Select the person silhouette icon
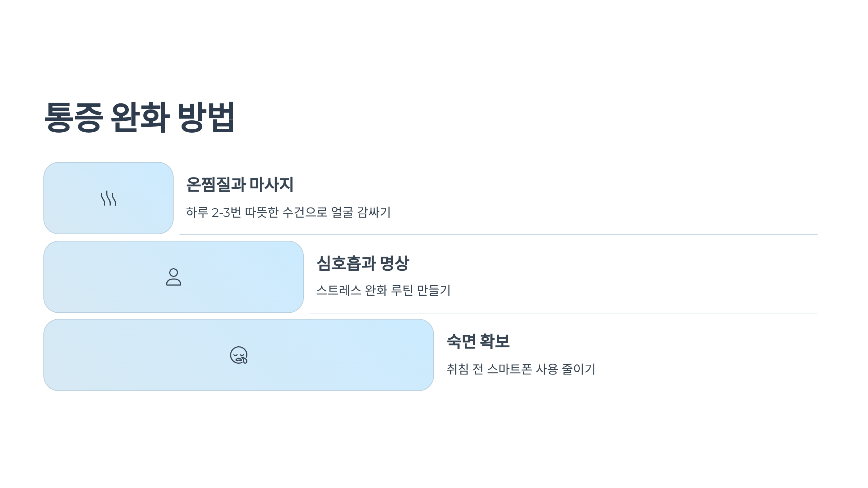Screen dimensions: 868x488 174,277
